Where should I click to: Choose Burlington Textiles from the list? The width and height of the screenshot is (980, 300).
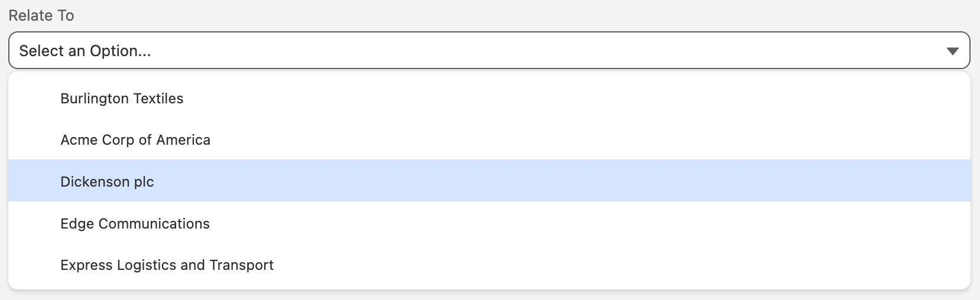[x=122, y=99]
